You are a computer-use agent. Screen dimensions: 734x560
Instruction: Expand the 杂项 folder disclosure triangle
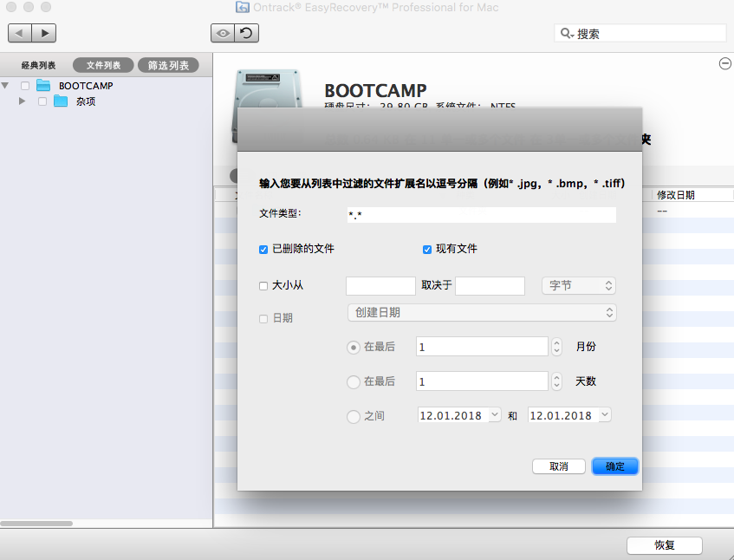(x=22, y=101)
